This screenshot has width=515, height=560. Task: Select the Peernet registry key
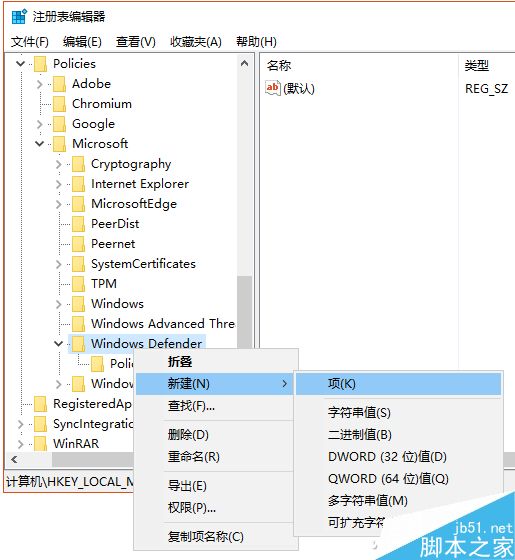pos(113,244)
